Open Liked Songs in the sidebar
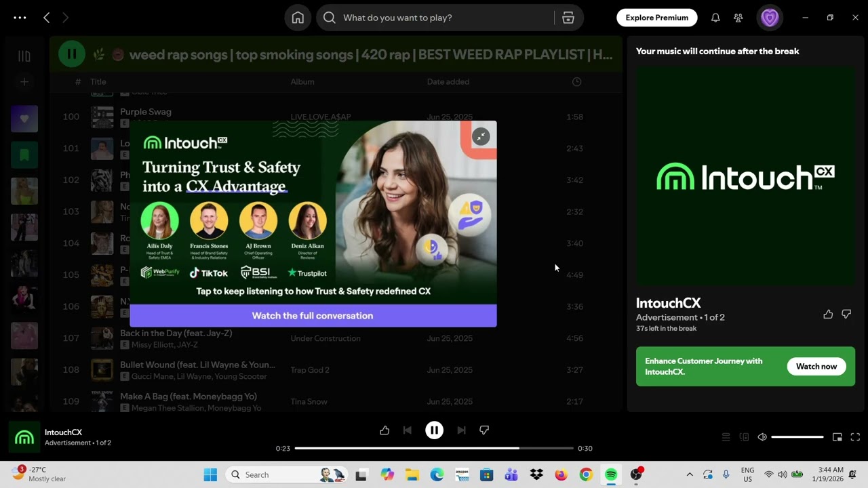Viewport: 868px width, 488px height. click(24, 119)
